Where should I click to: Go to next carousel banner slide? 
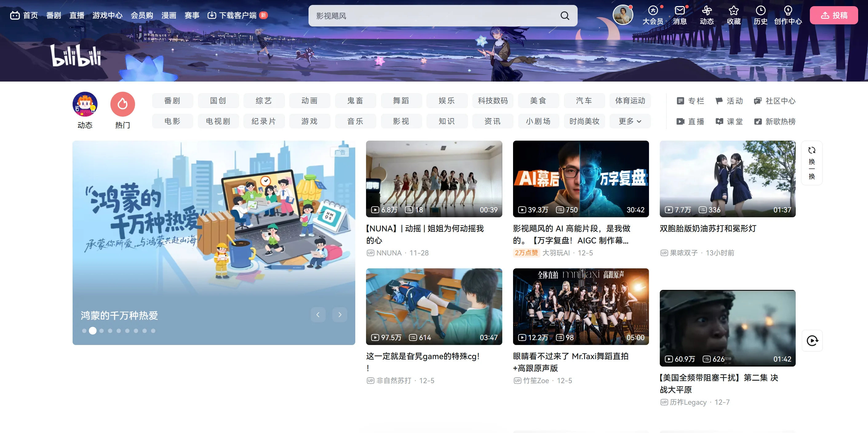pyautogui.click(x=340, y=315)
